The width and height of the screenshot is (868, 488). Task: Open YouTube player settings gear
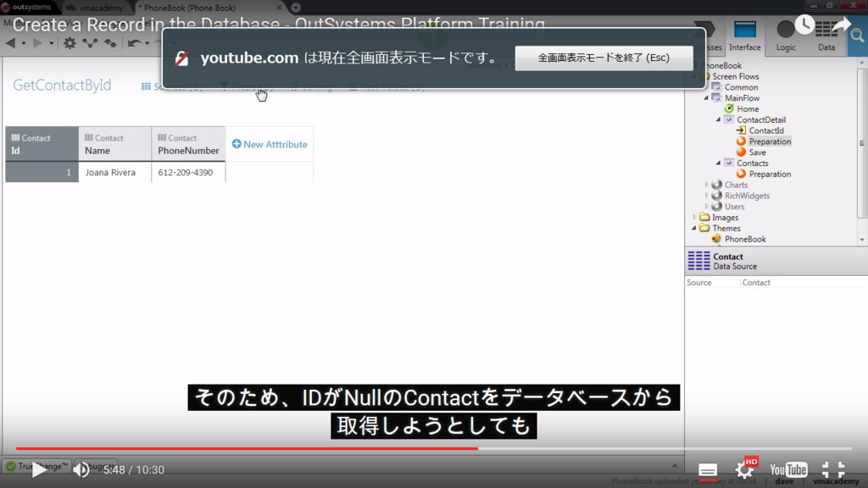[744, 470]
